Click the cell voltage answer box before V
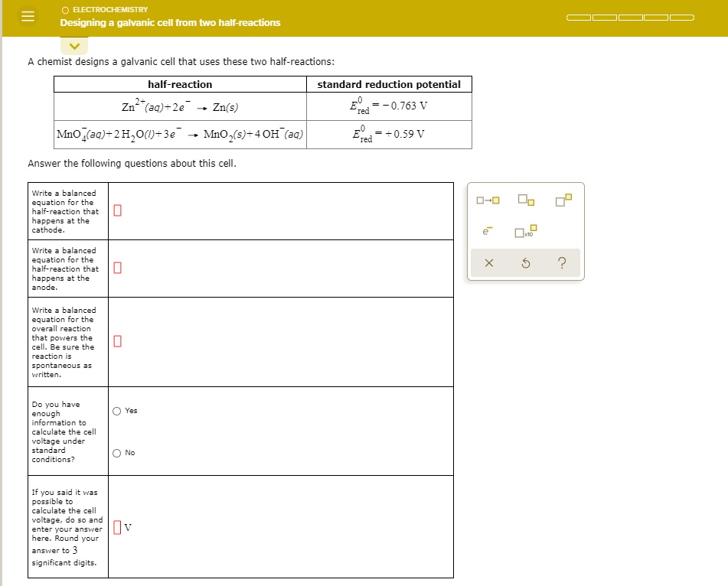This screenshot has width=728, height=586. click(119, 526)
